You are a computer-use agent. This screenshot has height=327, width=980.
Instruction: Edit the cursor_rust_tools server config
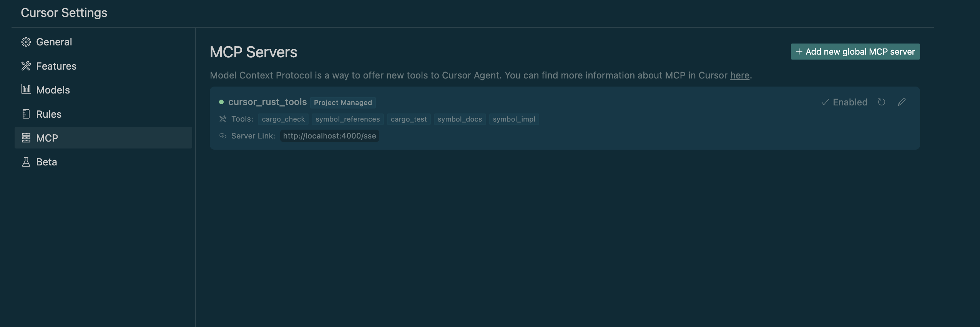point(902,102)
